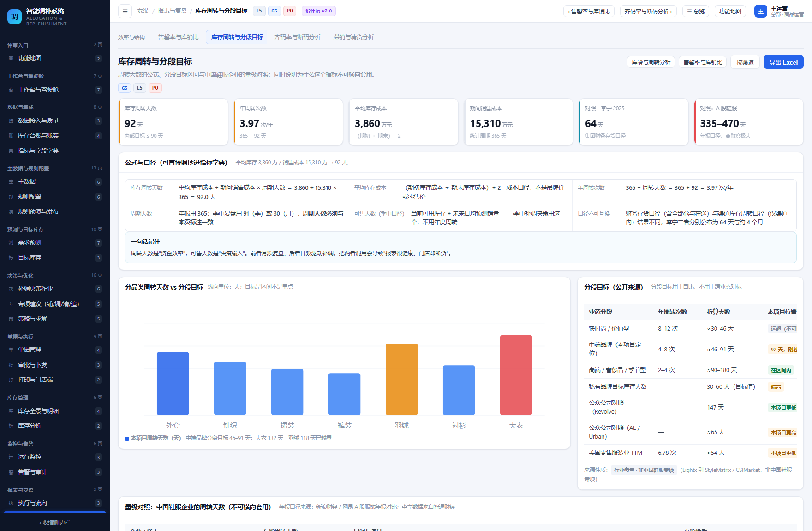Screen dimensions: 812x531
Task: Click the 女装 breadcrumb link
Action: tap(143, 11)
